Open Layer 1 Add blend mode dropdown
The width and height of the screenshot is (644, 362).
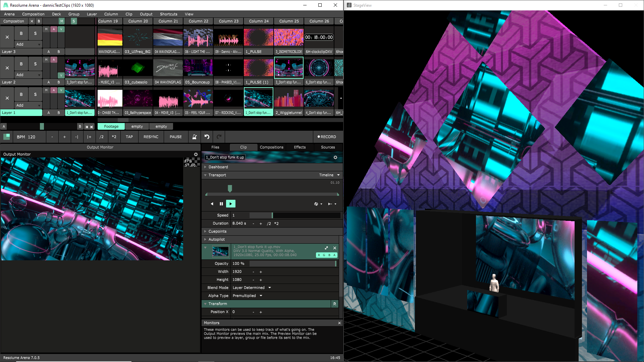[x=28, y=105]
